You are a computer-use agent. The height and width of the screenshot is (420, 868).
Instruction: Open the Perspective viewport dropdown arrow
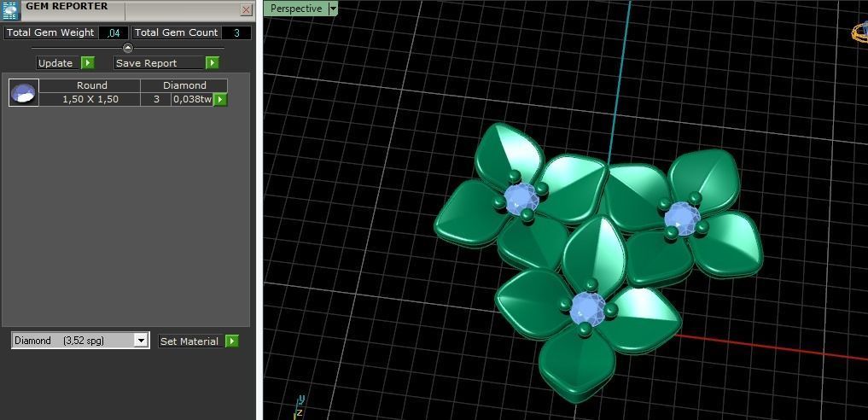click(x=333, y=9)
